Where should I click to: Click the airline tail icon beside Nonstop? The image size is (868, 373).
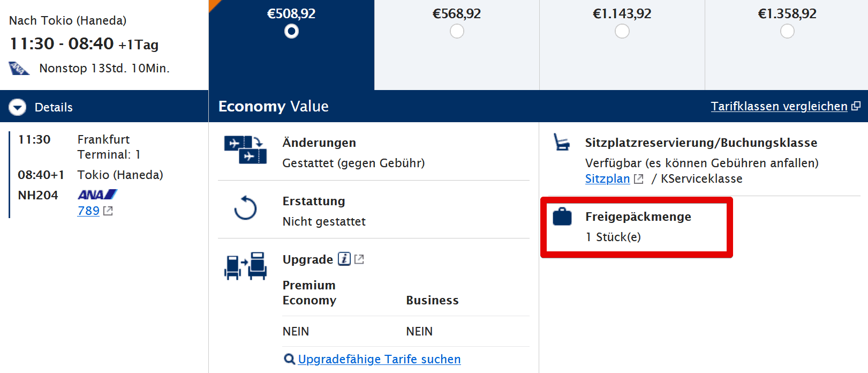[19, 69]
